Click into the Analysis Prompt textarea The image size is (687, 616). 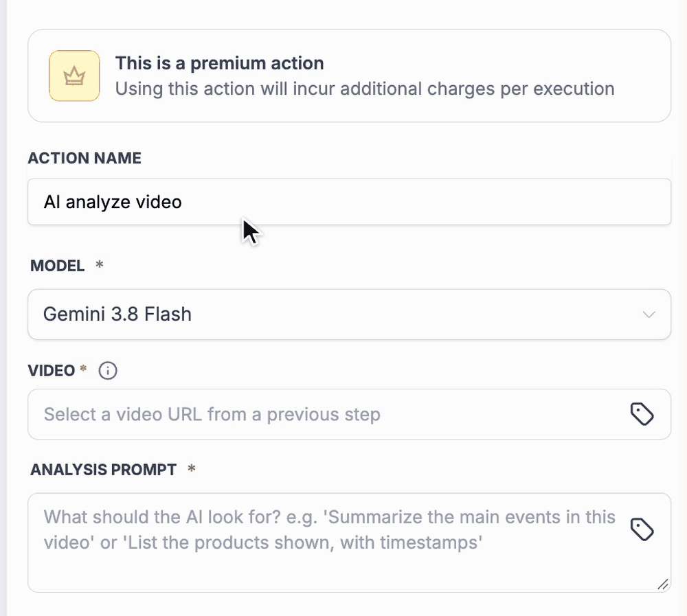click(349, 543)
